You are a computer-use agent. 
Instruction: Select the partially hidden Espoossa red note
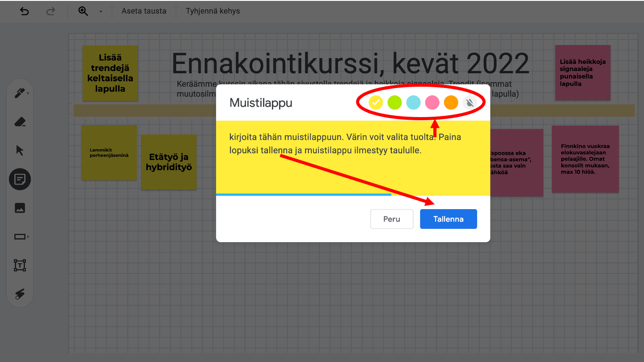(517, 163)
